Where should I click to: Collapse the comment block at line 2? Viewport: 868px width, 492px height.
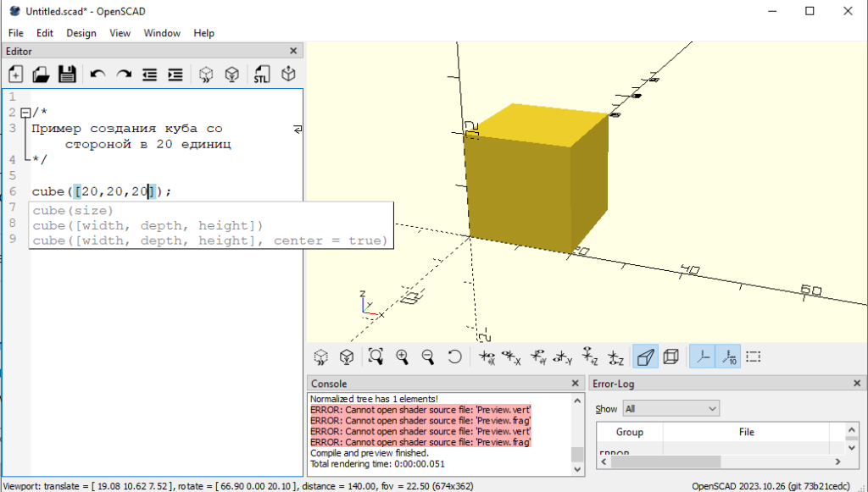[x=25, y=112]
